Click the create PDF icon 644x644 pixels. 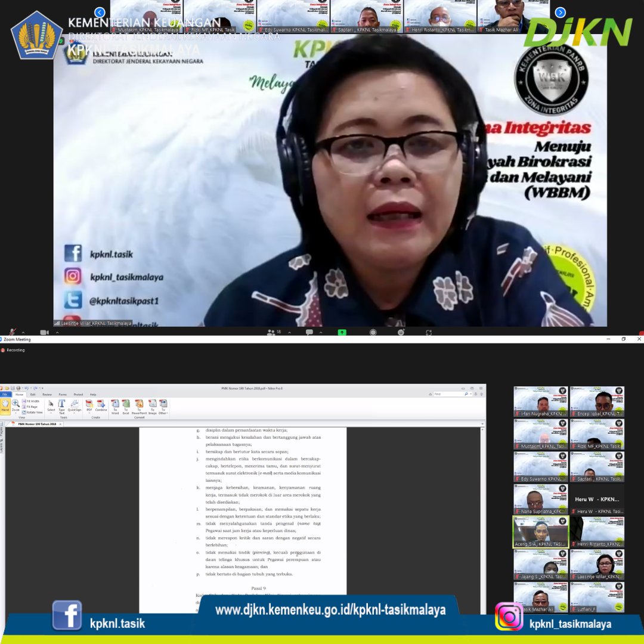pyautogui.click(x=89, y=405)
